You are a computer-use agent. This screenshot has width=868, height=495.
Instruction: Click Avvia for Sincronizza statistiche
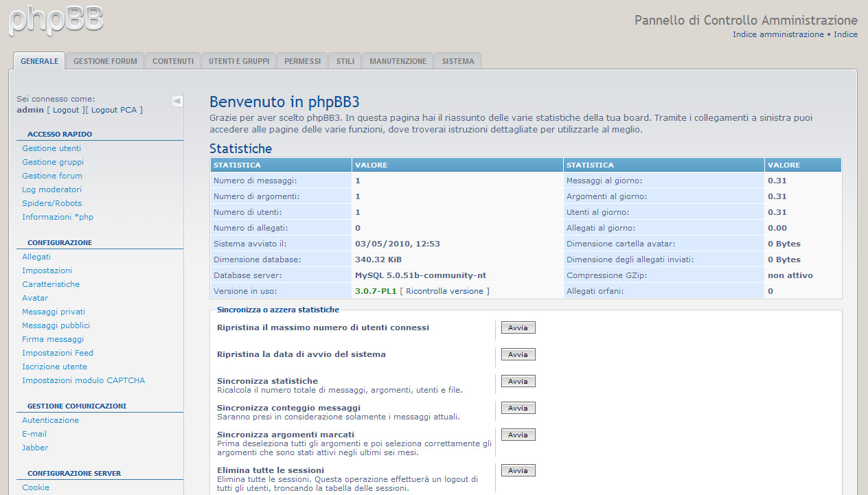point(518,381)
